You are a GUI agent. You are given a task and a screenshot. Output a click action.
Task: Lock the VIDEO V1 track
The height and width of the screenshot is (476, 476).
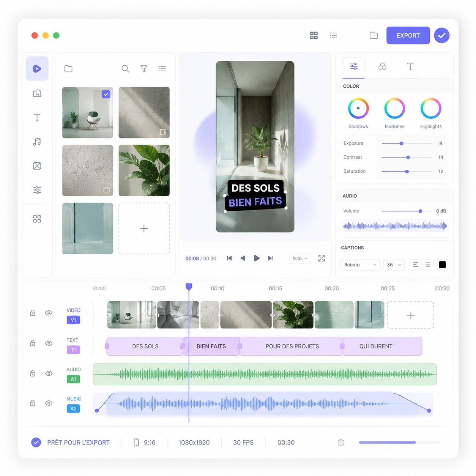(33, 313)
